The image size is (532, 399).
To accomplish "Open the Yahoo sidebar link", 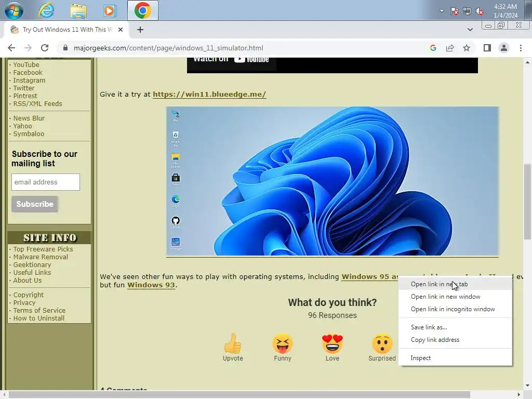I will pos(22,126).
